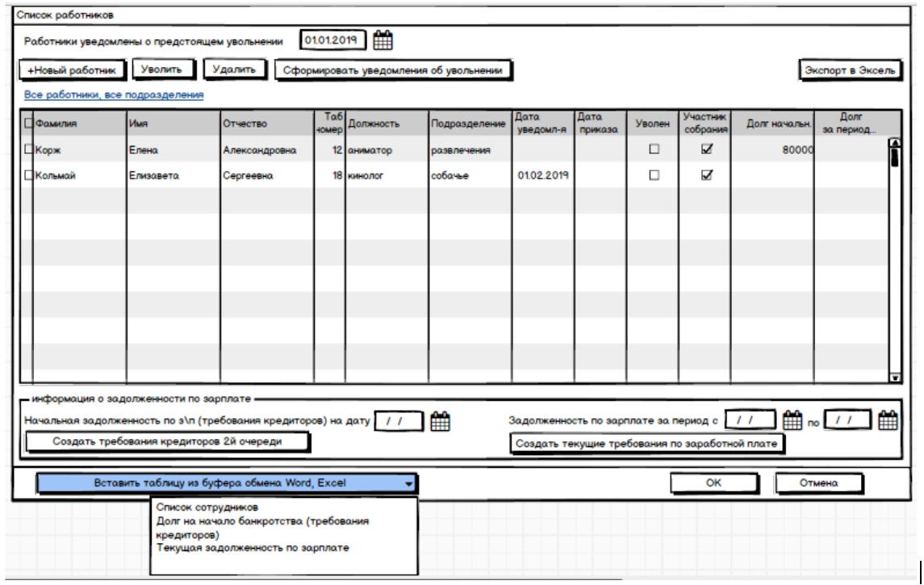Choose Список сотрудников from the dropdown list

tap(207, 508)
